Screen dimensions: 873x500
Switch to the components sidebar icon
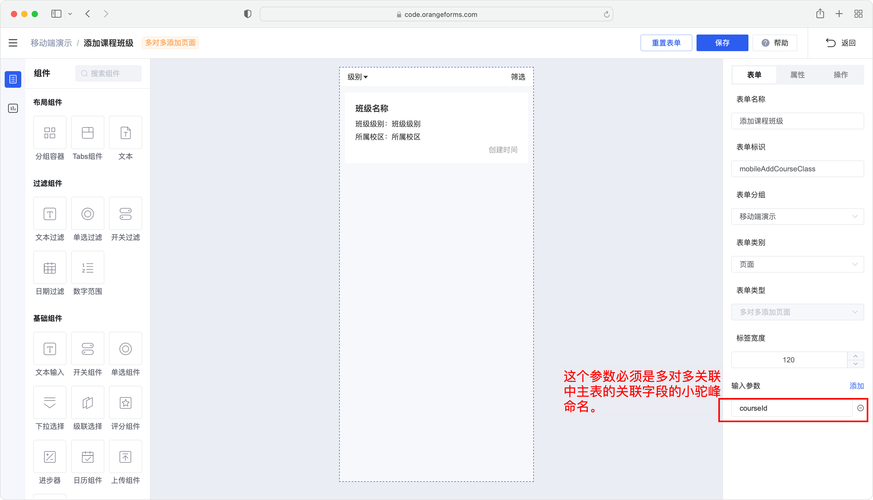pyautogui.click(x=13, y=79)
